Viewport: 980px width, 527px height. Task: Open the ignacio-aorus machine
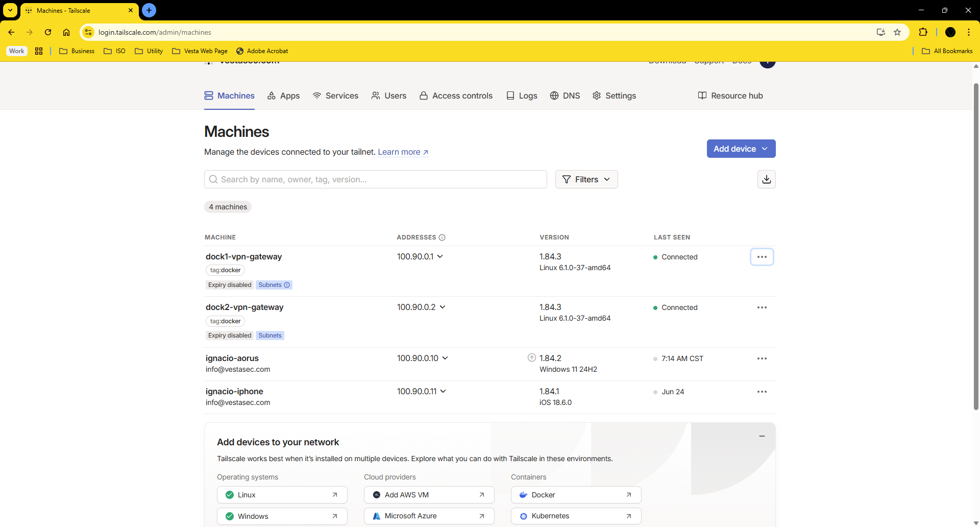(232, 358)
